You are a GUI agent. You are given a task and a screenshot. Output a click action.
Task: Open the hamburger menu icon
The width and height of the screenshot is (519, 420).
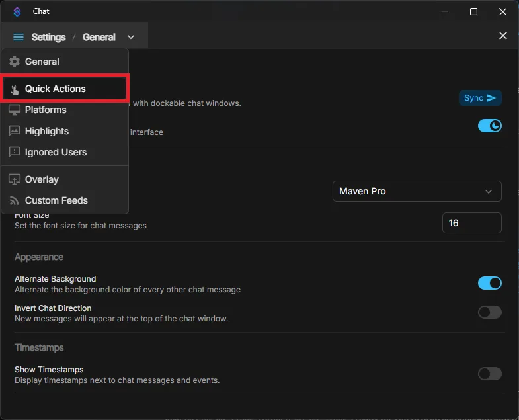click(19, 37)
